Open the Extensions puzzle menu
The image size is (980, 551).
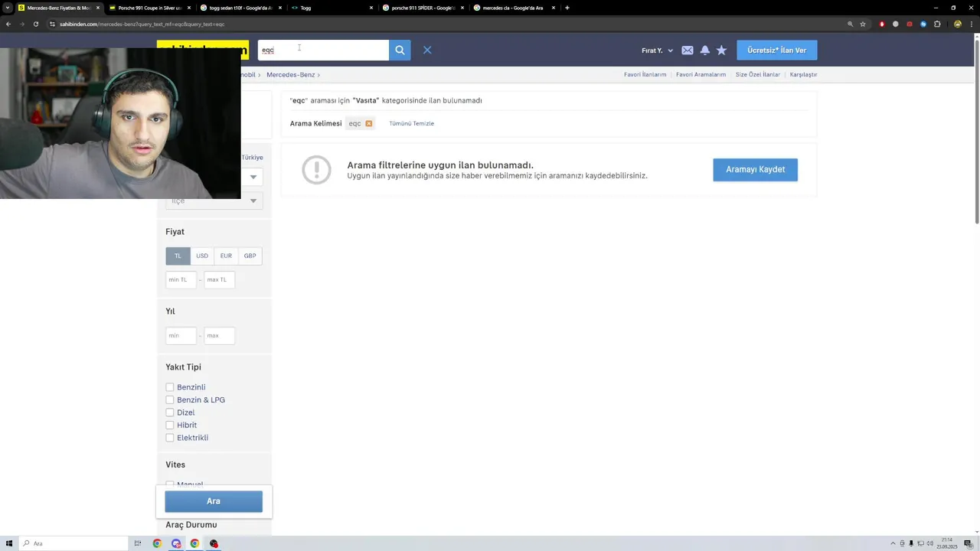coord(937,24)
